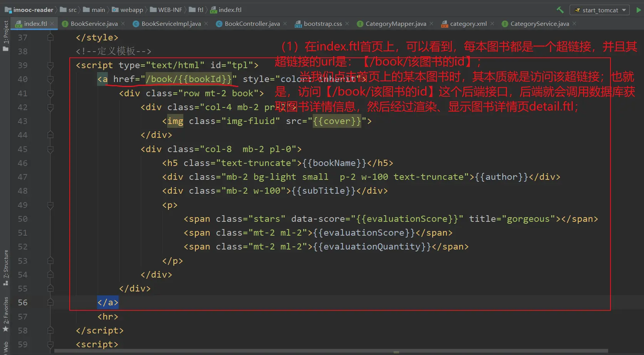This screenshot has width=644, height=355.
Task: Click the CategoryMapper.java tab file icon
Action: point(360,24)
